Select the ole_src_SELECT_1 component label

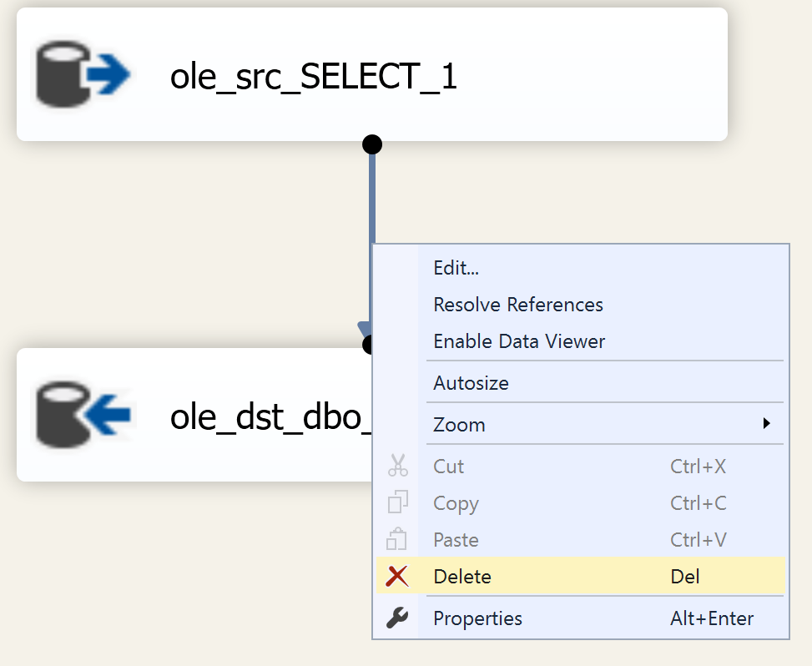[314, 76]
